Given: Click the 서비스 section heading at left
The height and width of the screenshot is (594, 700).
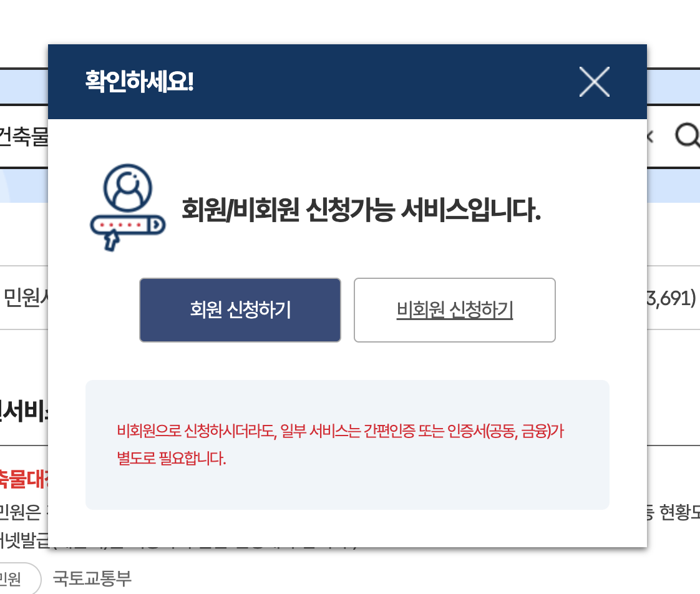Looking at the screenshot, I should 24,411.
